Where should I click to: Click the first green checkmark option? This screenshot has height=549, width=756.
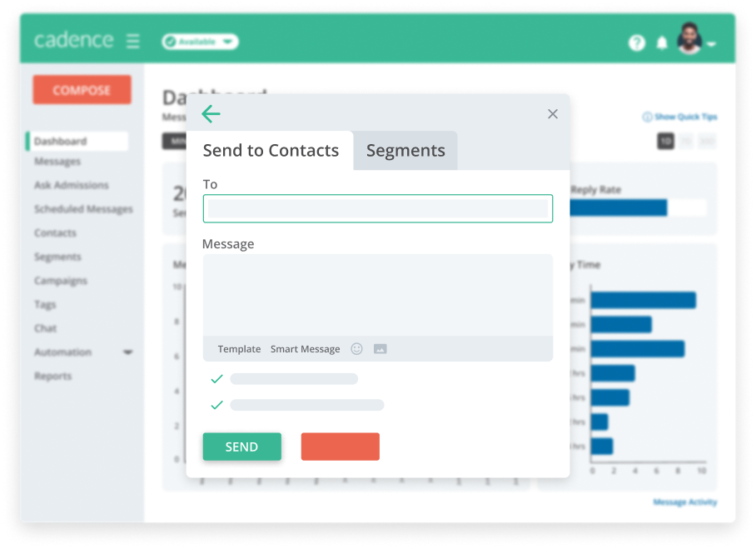click(x=217, y=378)
